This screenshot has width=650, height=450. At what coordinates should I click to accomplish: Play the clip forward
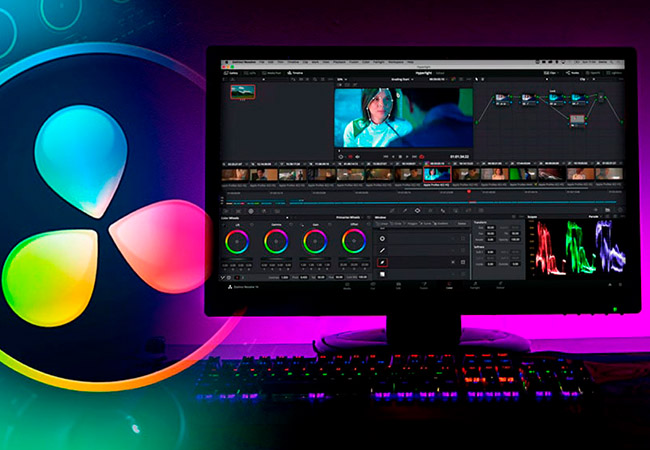pyautogui.click(x=407, y=157)
